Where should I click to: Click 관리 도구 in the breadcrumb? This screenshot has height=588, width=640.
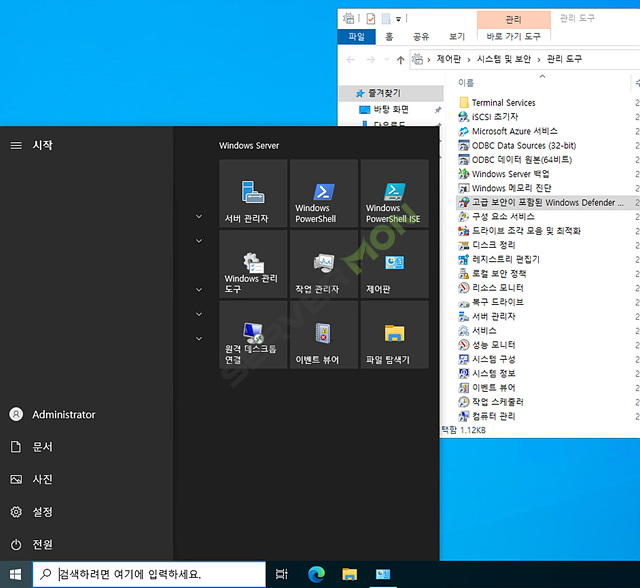tap(564, 59)
